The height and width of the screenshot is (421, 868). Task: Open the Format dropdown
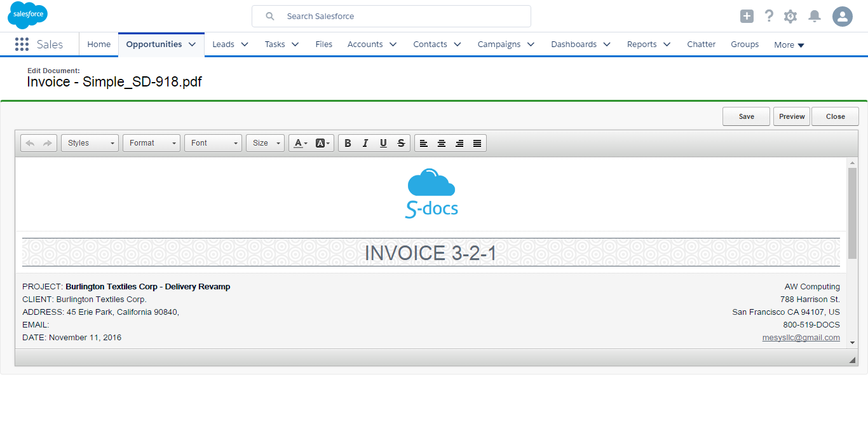tap(152, 143)
